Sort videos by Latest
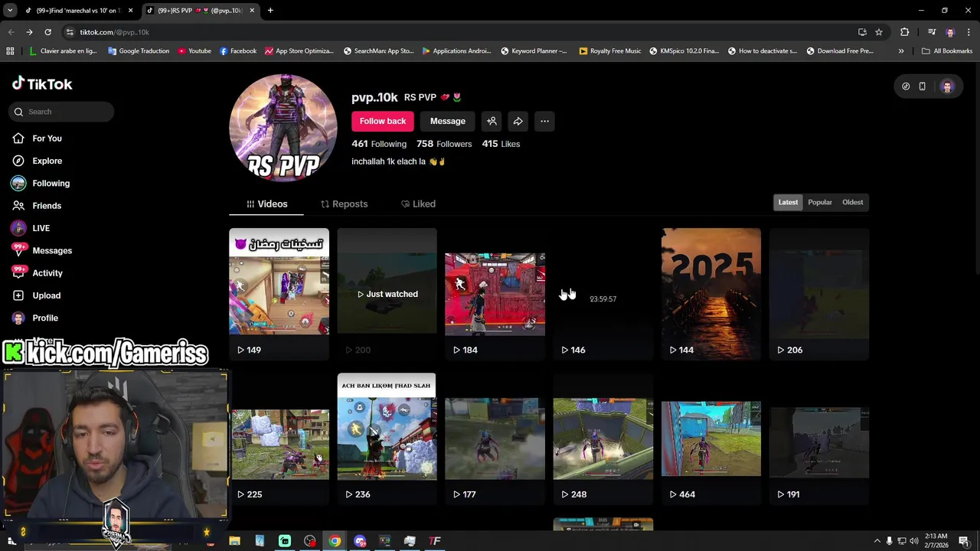The height and width of the screenshot is (551, 980). pyautogui.click(x=788, y=202)
